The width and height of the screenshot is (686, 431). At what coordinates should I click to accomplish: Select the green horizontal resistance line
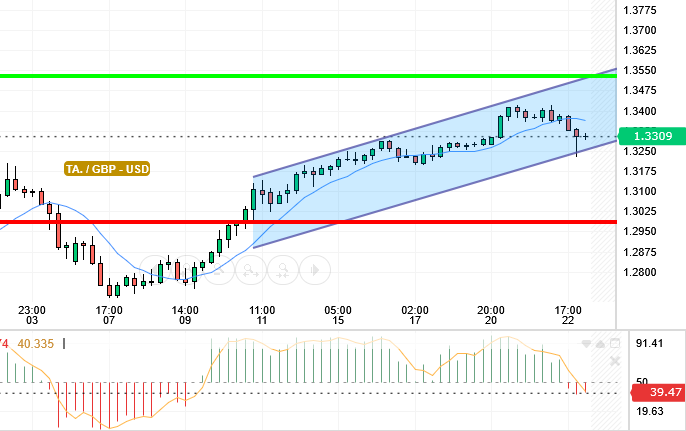(308, 76)
